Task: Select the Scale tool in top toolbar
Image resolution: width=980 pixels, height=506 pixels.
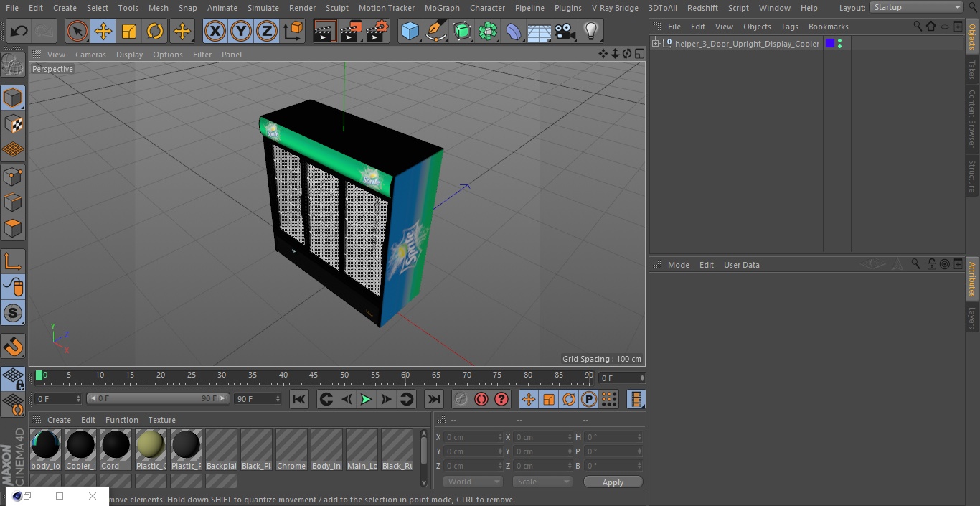Action: [129, 31]
